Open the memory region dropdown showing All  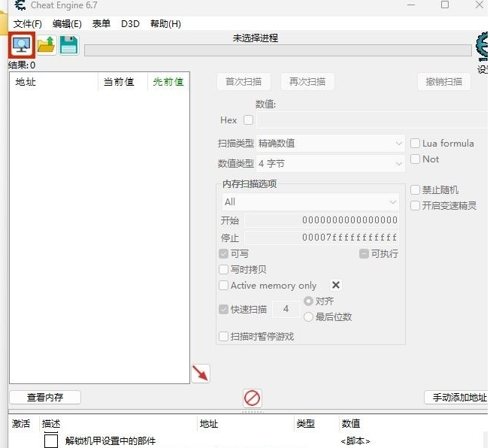310,202
